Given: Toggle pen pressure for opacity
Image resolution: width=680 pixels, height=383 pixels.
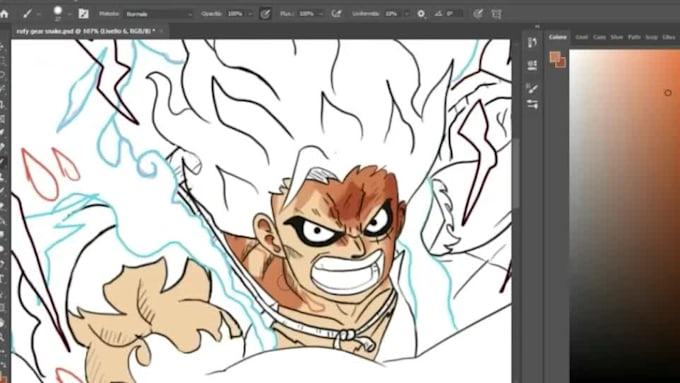Looking at the screenshot, I should click(x=265, y=14).
